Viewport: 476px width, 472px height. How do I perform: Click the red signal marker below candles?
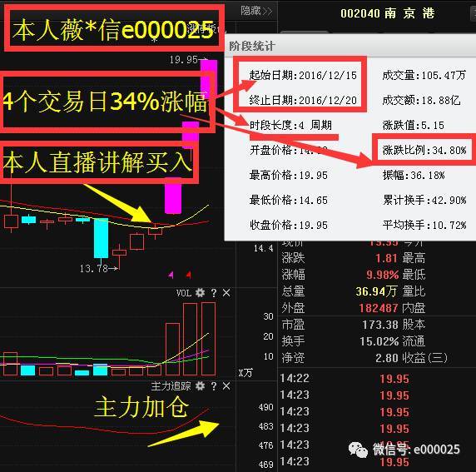(x=189, y=275)
